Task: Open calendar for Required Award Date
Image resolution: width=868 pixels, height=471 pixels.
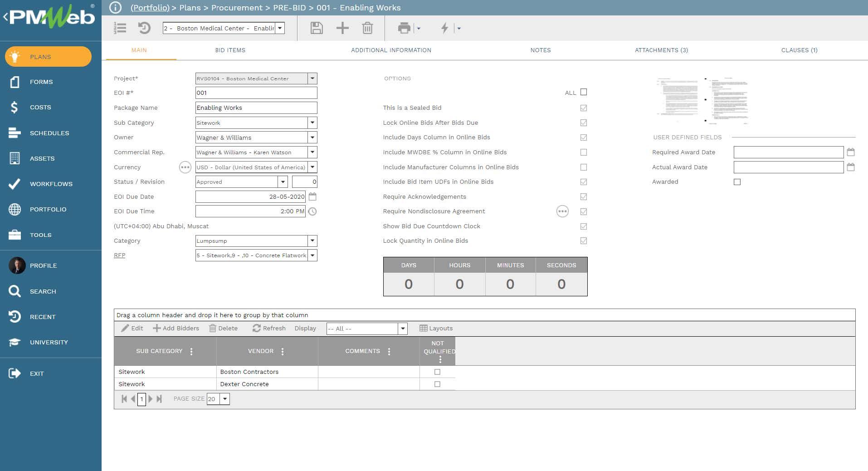Action: (x=851, y=152)
